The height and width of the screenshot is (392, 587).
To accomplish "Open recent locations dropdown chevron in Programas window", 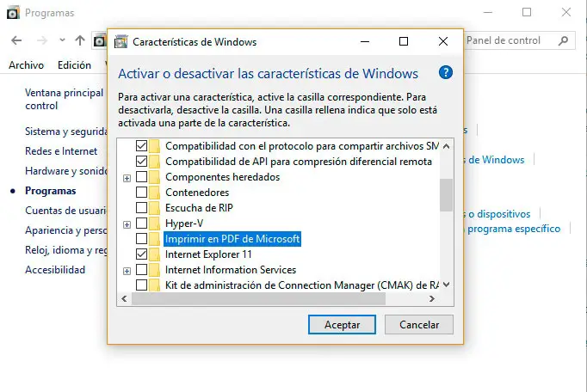I will pos(62,40).
